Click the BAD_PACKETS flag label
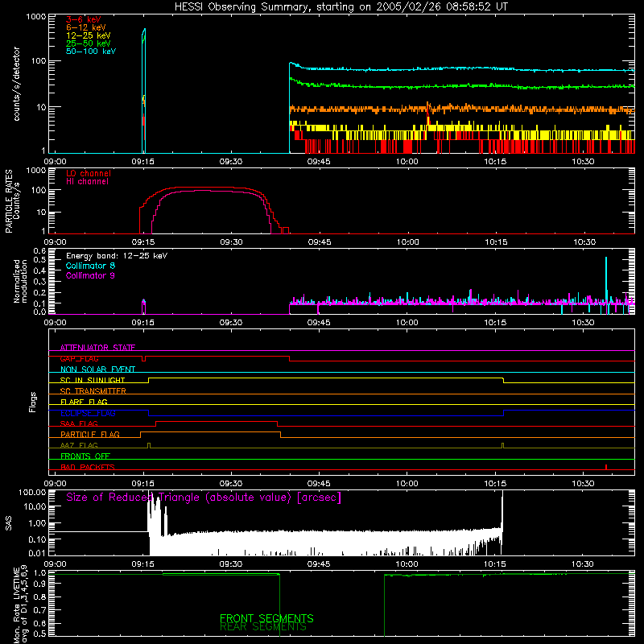 pos(88,467)
